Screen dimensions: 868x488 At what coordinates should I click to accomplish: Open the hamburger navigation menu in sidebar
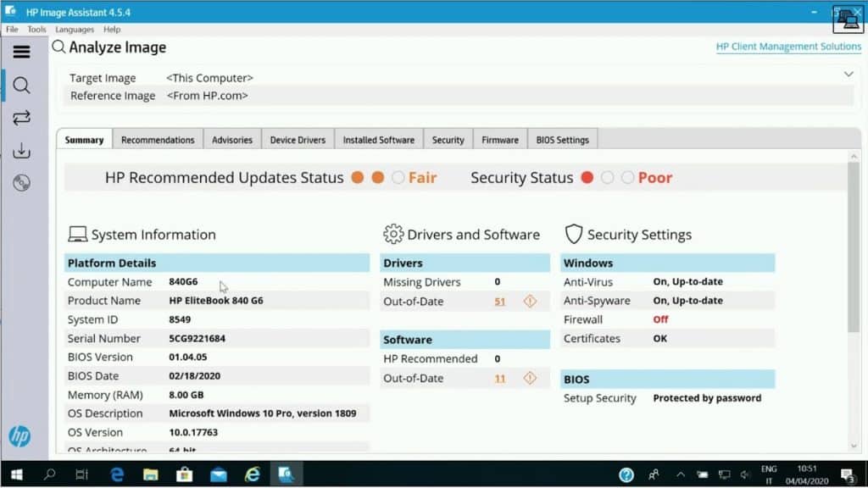(x=23, y=52)
